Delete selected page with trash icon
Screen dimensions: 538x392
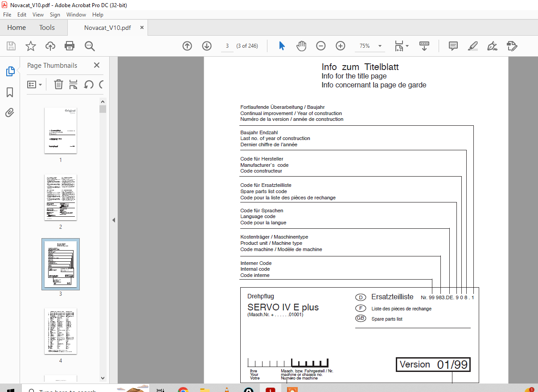click(58, 84)
